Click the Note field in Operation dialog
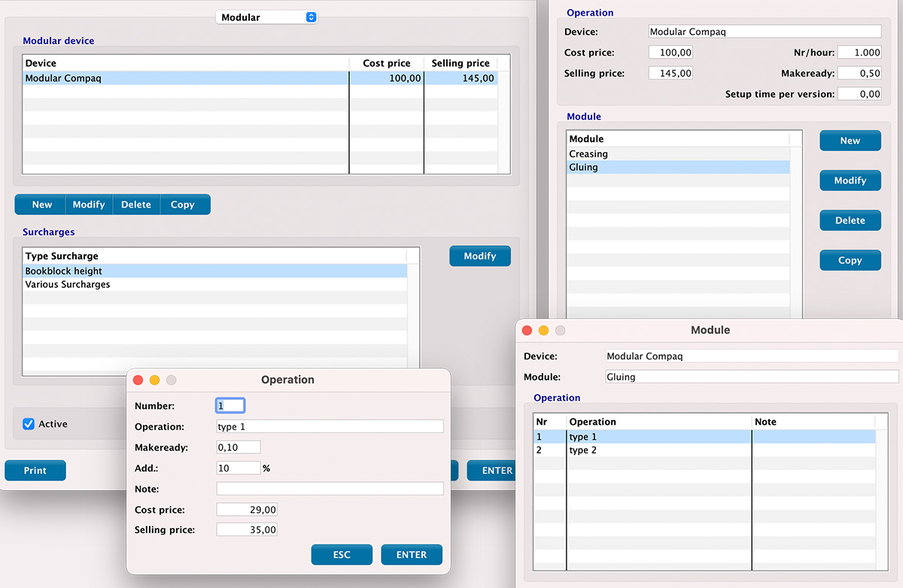 point(330,489)
